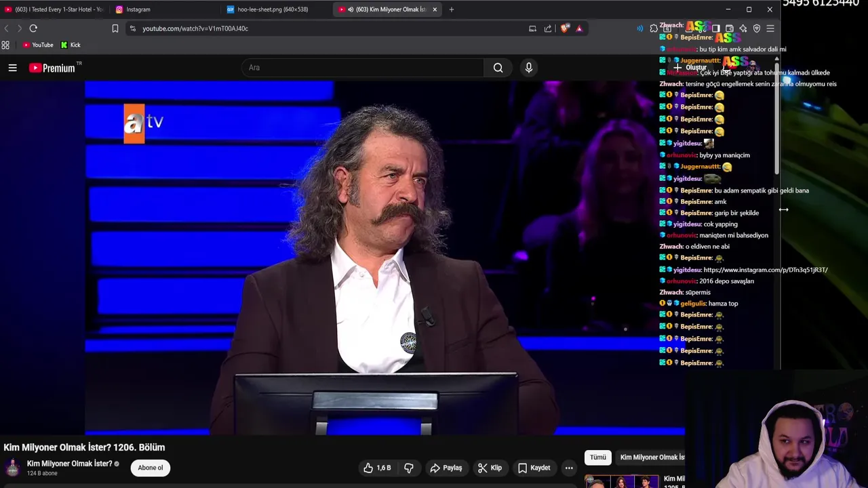The height and width of the screenshot is (488, 868).
Task: Start voice search with the microphone icon
Action: 529,68
